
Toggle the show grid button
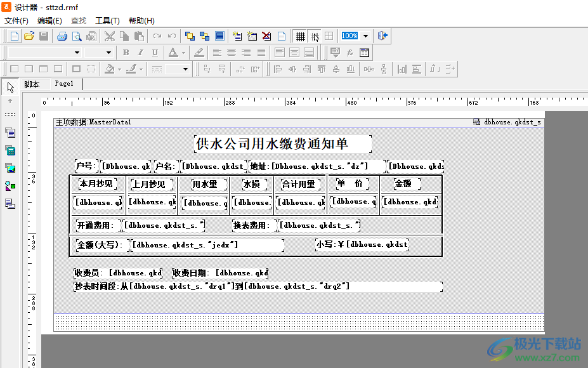tap(301, 36)
